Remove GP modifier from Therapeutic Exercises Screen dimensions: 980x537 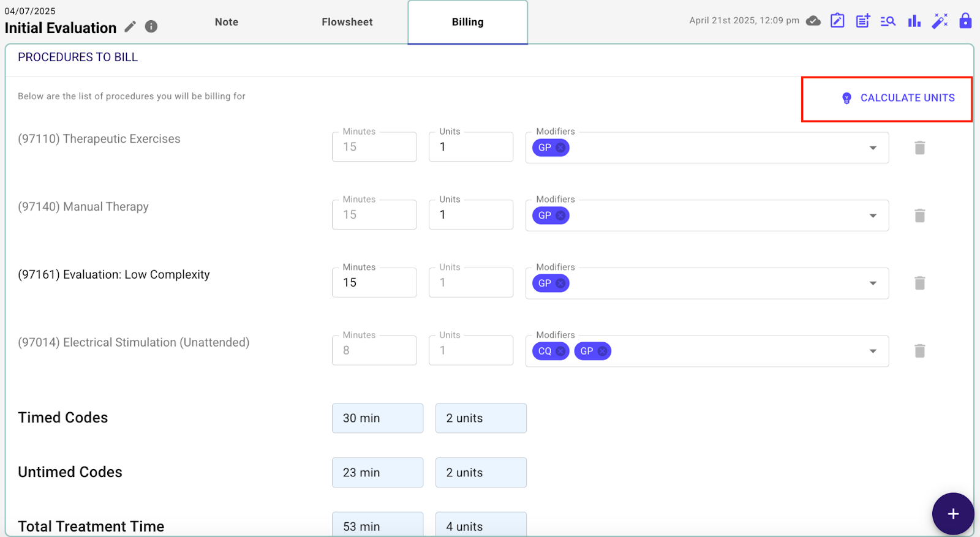[560, 148]
